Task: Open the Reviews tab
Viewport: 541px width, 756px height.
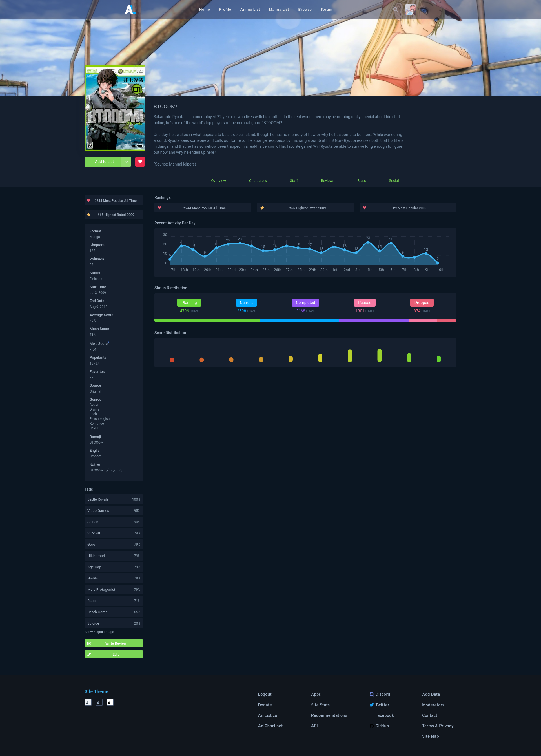Action: click(327, 181)
